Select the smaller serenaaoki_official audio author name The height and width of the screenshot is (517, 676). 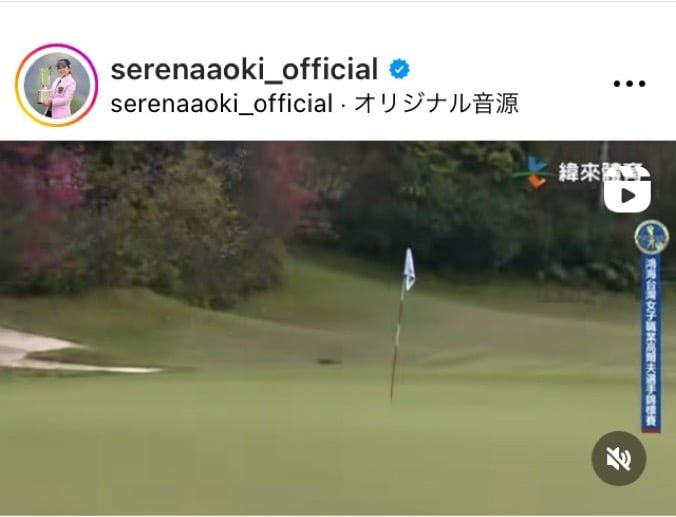pyautogui.click(x=222, y=104)
